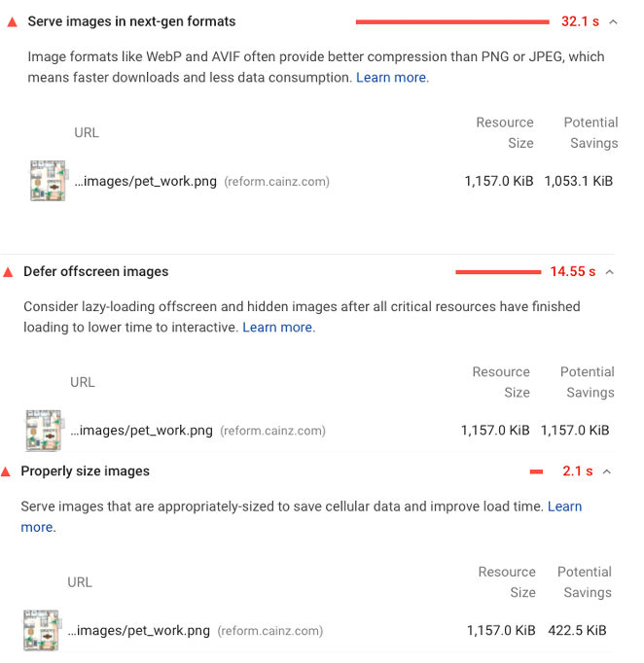Collapse the Properly size images chevron
Viewport: 644px width, 663px height.
[607, 471]
